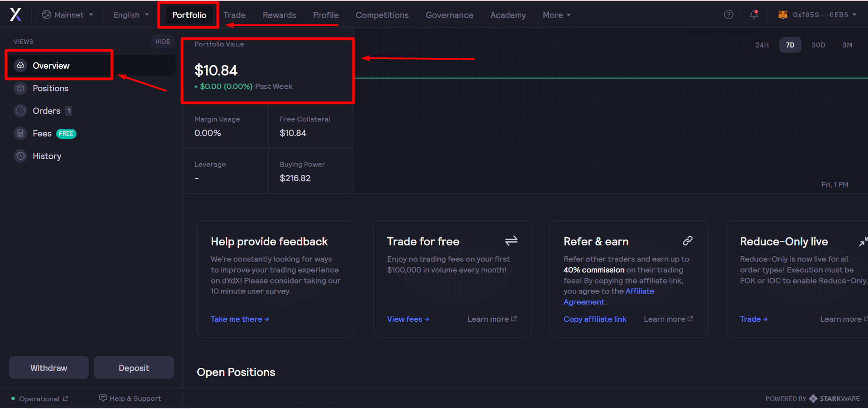Click the Orders dashed circle icon
The image size is (868, 409).
pyautogui.click(x=20, y=111)
